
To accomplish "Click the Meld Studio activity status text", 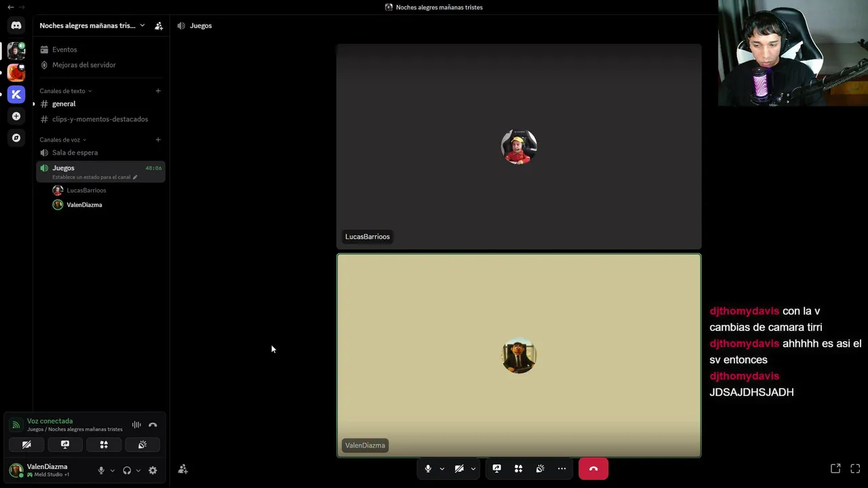I will click(x=52, y=474).
